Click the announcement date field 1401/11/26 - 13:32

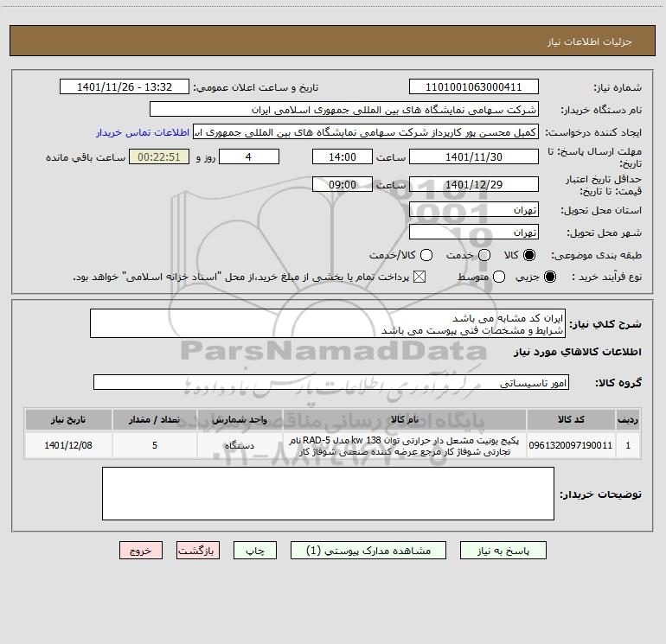(x=125, y=87)
